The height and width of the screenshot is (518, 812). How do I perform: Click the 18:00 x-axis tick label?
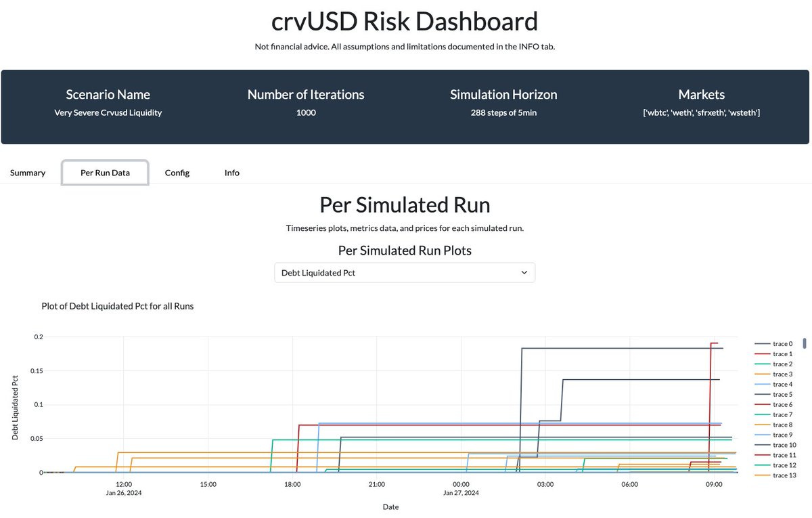[292, 484]
